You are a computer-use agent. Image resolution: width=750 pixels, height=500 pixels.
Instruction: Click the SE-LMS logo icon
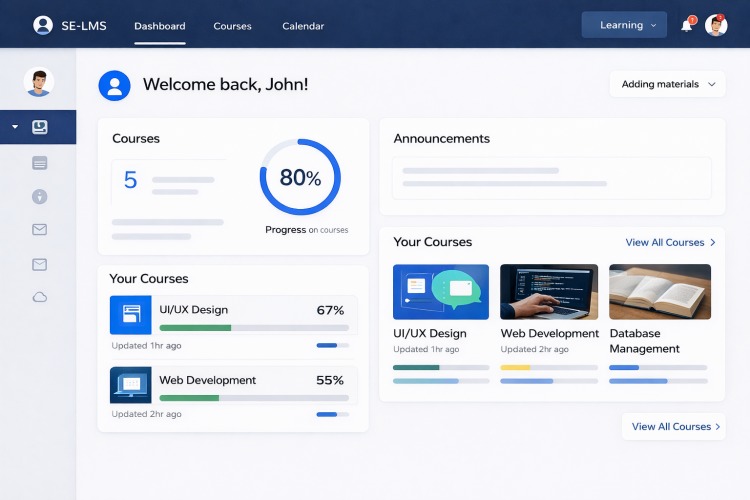tap(43, 25)
